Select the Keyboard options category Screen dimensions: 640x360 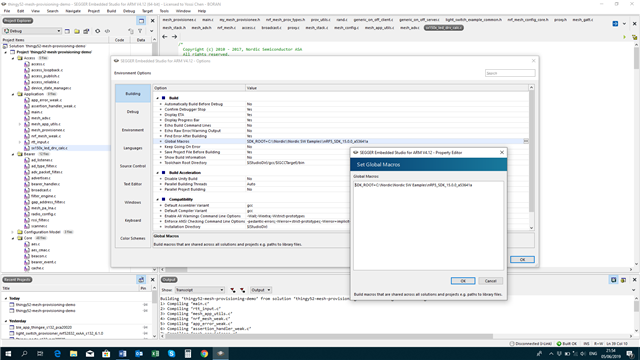[133, 220]
